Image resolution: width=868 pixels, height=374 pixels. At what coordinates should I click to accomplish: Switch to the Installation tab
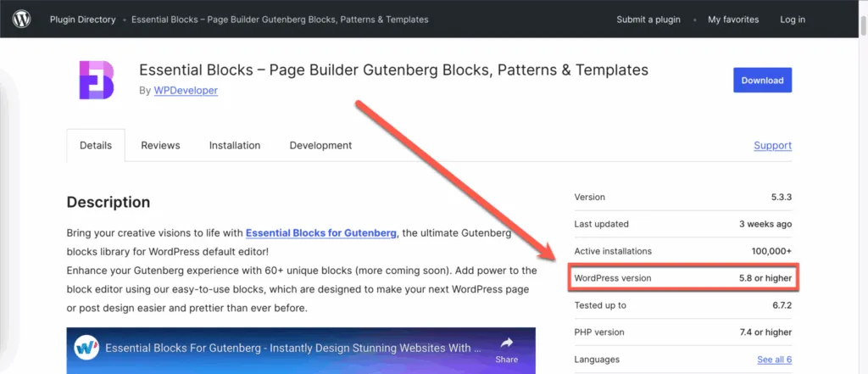point(235,145)
